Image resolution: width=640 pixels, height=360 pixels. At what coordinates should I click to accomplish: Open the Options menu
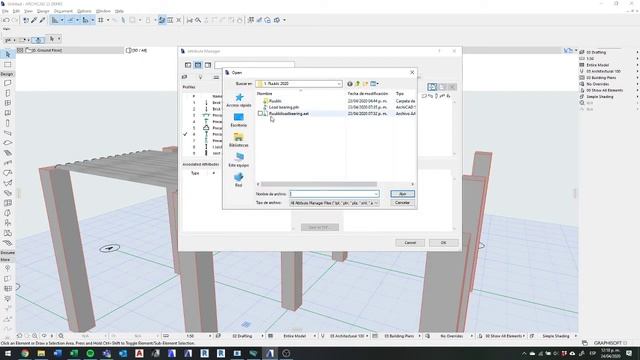click(84, 11)
